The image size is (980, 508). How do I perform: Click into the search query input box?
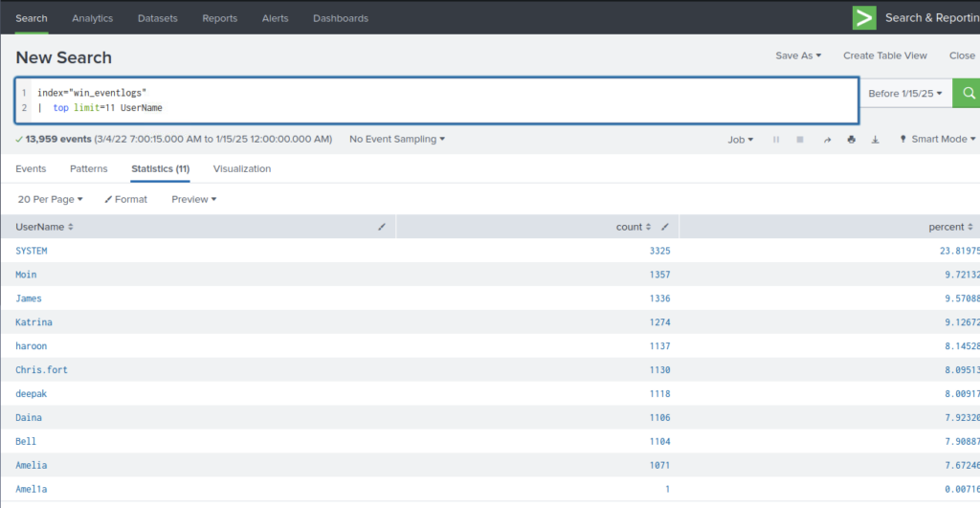[x=436, y=100]
